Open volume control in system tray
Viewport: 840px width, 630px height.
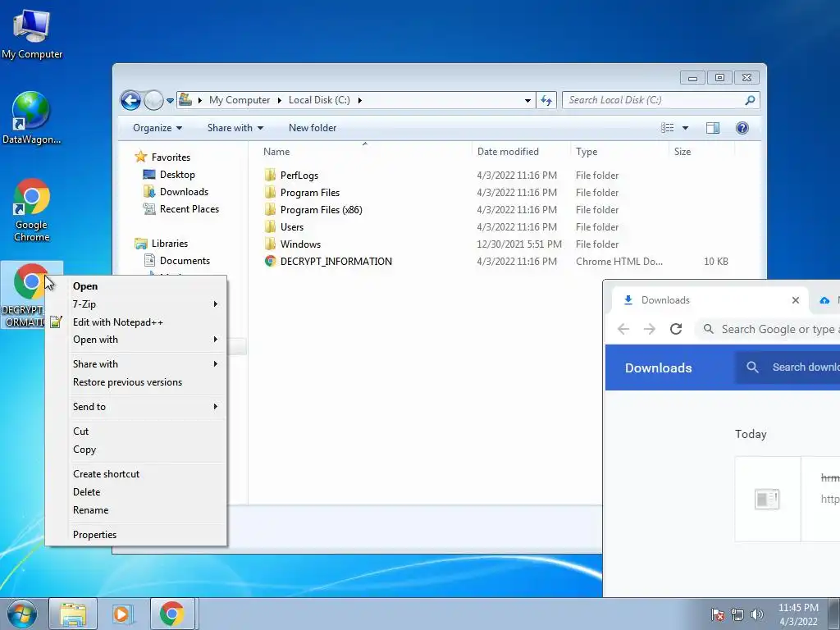pos(757,614)
